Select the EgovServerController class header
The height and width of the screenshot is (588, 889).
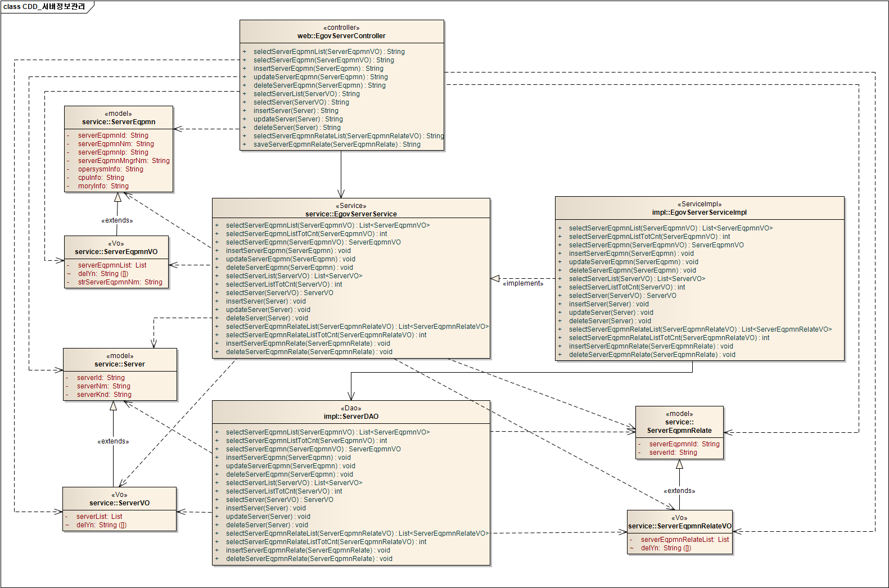tap(341, 36)
